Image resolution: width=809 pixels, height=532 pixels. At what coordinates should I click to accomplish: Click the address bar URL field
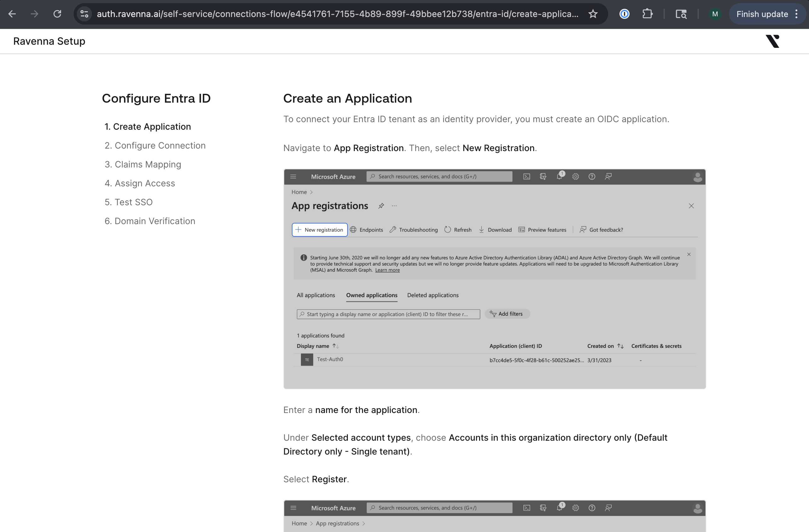(x=337, y=14)
